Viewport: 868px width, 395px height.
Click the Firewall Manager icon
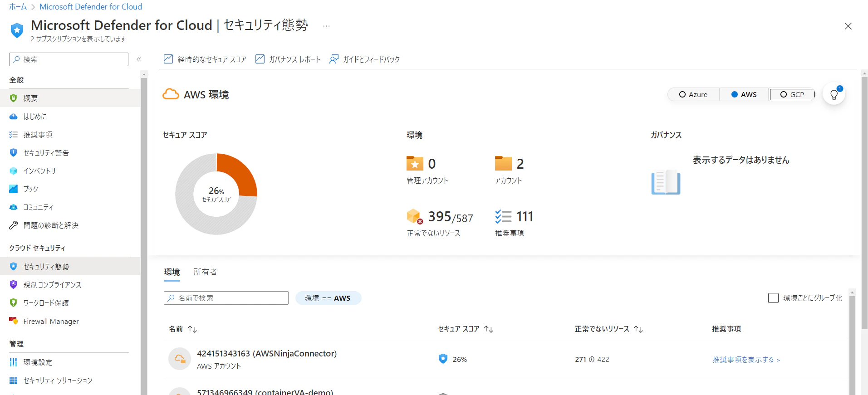point(14,321)
